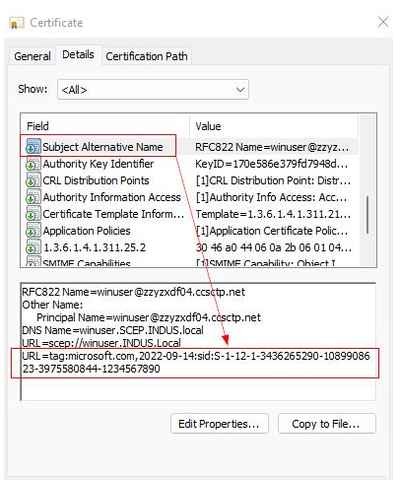Click the URL=tag:microsoft.com SID line
Viewport: 400px width, 485px height.
pyautogui.click(x=196, y=362)
